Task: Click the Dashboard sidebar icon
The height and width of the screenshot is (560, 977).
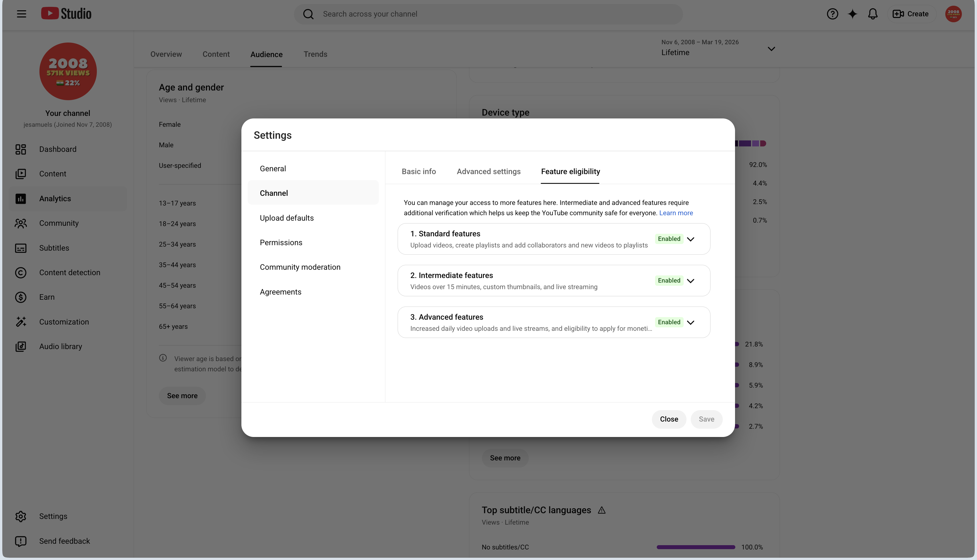Action: coord(21,149)
